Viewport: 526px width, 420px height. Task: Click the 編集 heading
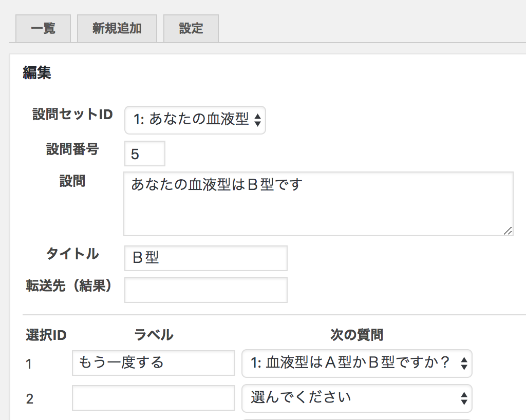click(x=37, y=73)
